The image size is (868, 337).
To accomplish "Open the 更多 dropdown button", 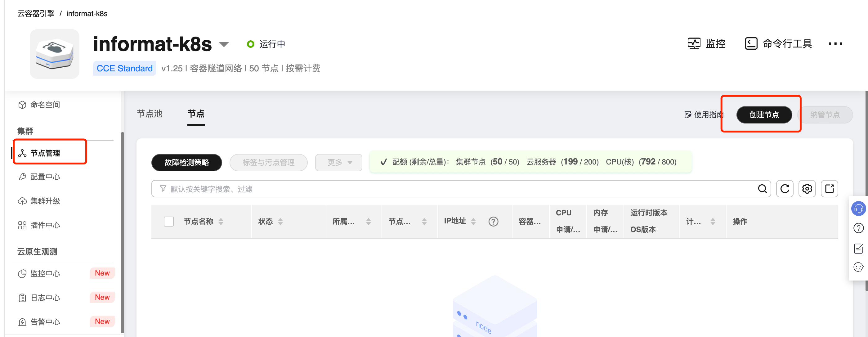I will (339, 162).
